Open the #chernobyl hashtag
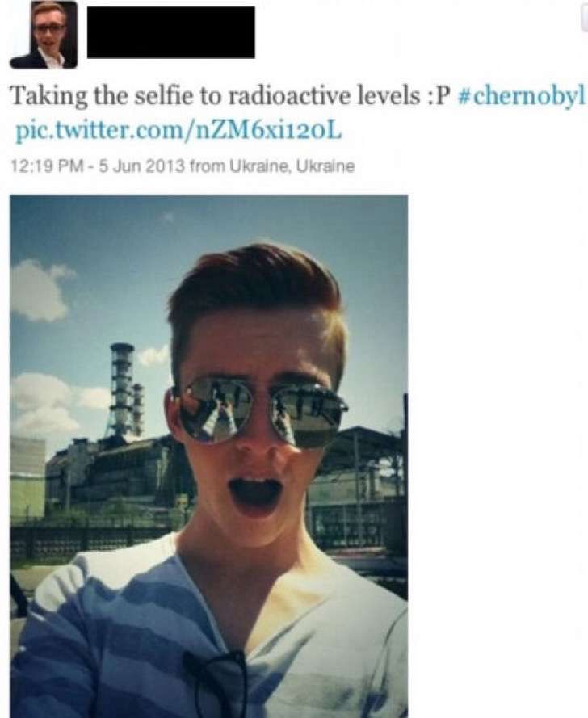588x718 pixels. tap(522, 96)
